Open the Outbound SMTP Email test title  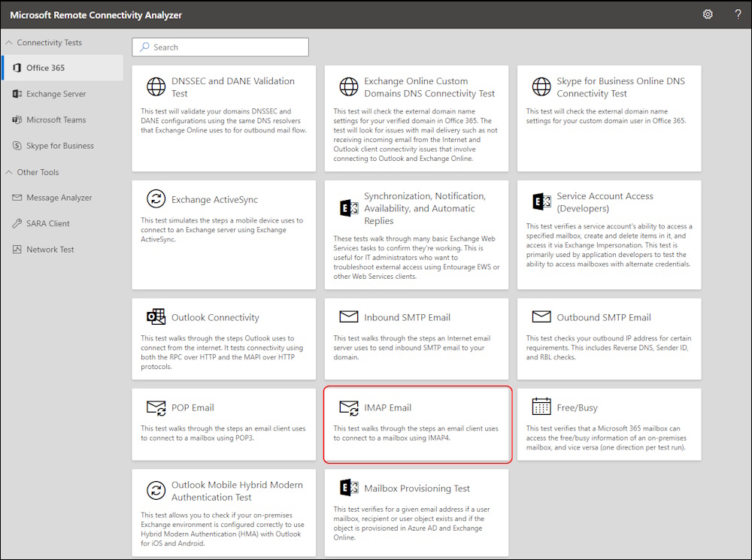(x=604, y=317)
